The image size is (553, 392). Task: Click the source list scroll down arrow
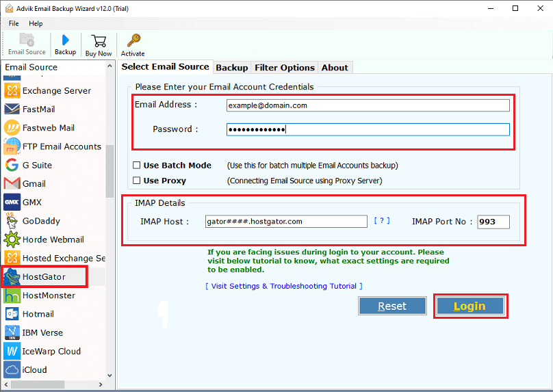click(110, 376)
